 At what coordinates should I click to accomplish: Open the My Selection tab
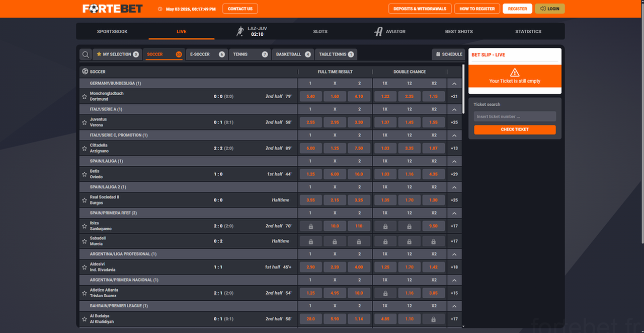[x=117, y=54]
